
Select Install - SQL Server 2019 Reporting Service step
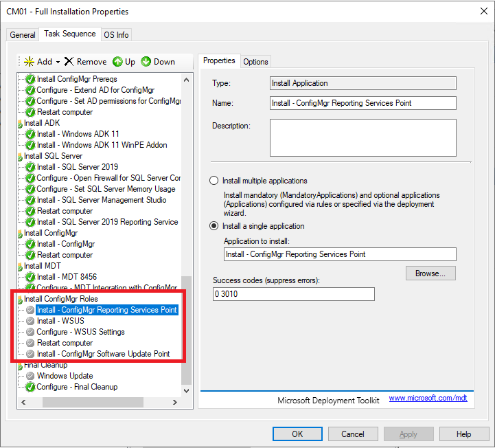107,222
